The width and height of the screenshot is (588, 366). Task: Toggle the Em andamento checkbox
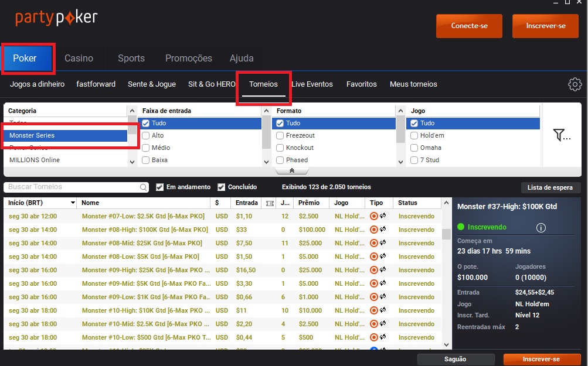[x=159, y=187]
